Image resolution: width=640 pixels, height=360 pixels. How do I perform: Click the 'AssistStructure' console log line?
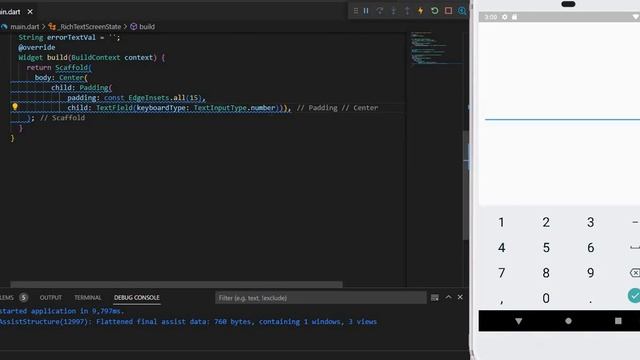tap(188, 322)
